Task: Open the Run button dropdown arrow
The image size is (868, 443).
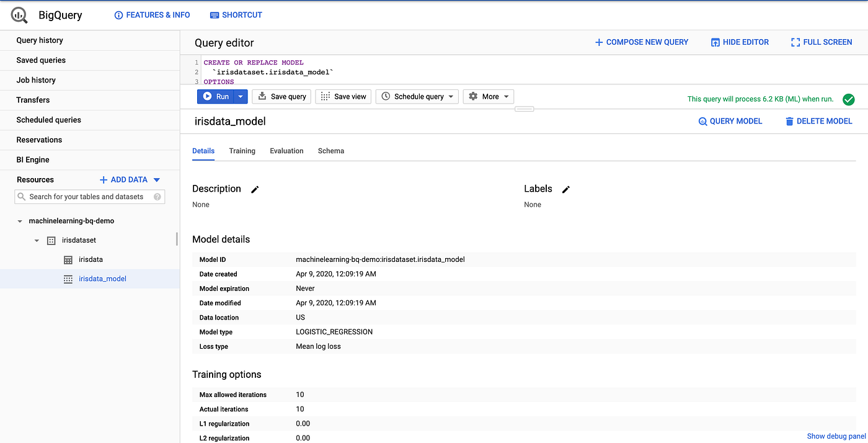Action: [x=239, y=96]
